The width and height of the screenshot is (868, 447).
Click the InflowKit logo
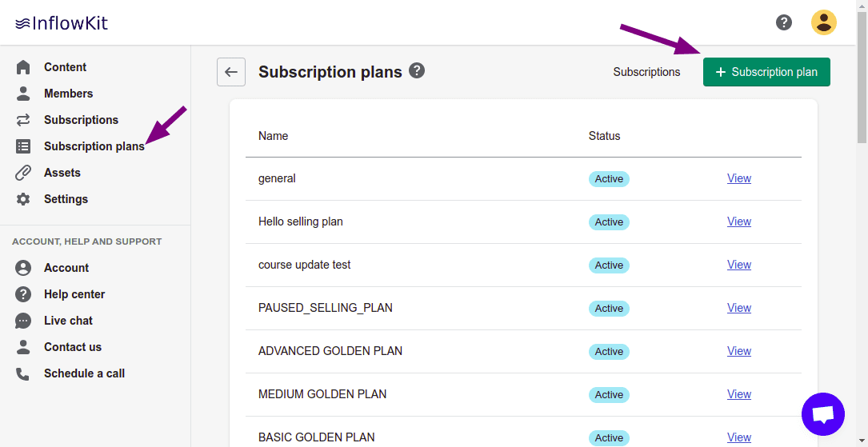tap(62, 23)
